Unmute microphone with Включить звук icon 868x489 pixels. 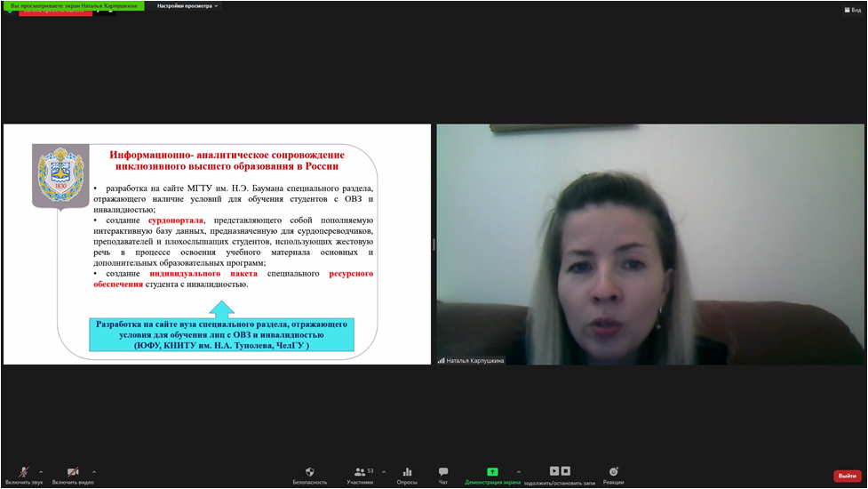pos(24,472)
